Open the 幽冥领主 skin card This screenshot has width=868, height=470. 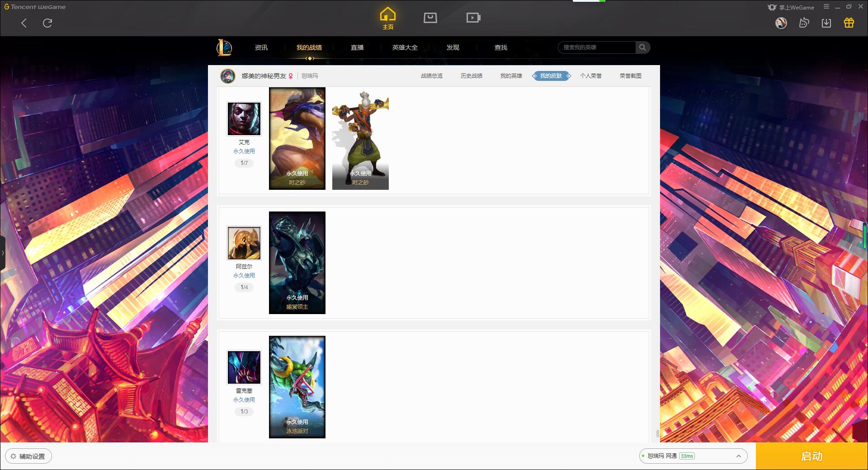(297, 263)
